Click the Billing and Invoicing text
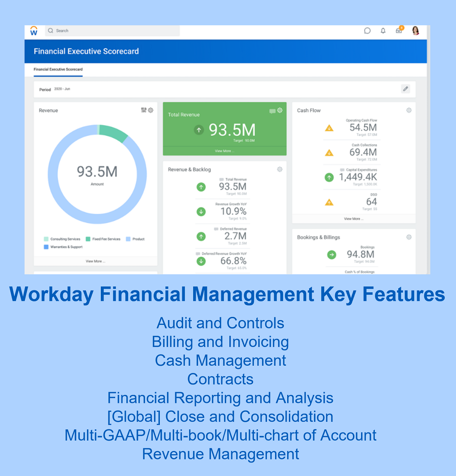 220,342
